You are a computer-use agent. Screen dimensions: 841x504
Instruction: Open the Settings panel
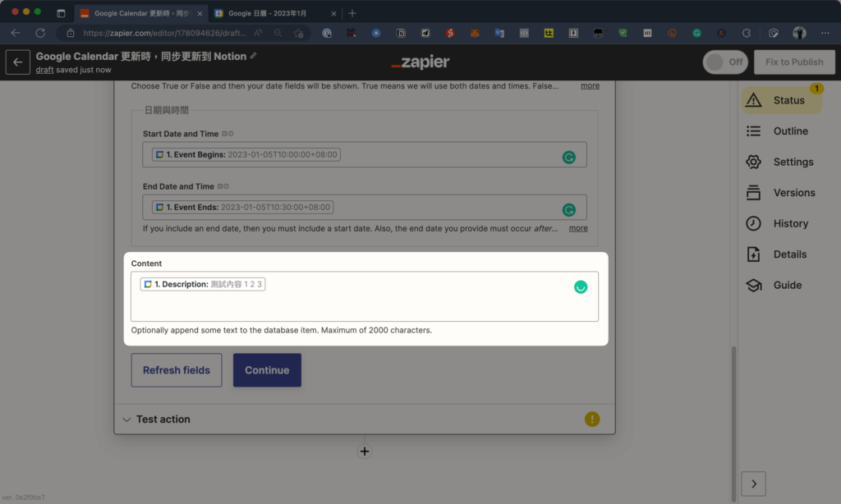point(782,162)
